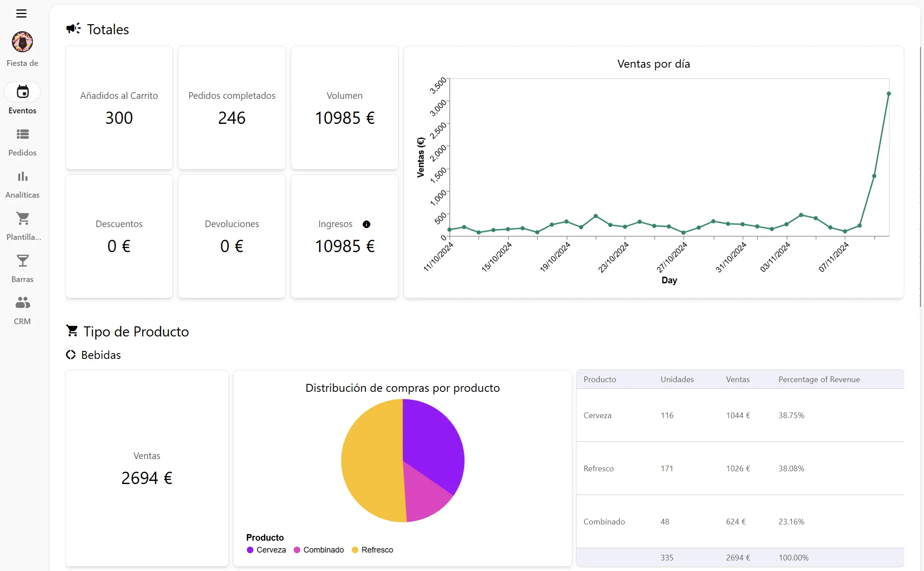Click the Refresco legend swatch
This screenshot has height=571, width=924.
pyautogui.click(x=355, y=550)
